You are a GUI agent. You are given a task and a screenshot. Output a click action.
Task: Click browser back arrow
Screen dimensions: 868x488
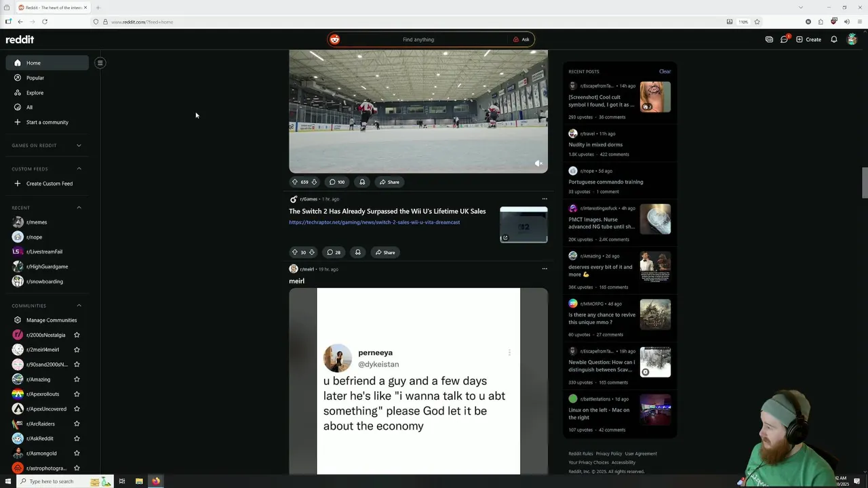click(20, 22)
